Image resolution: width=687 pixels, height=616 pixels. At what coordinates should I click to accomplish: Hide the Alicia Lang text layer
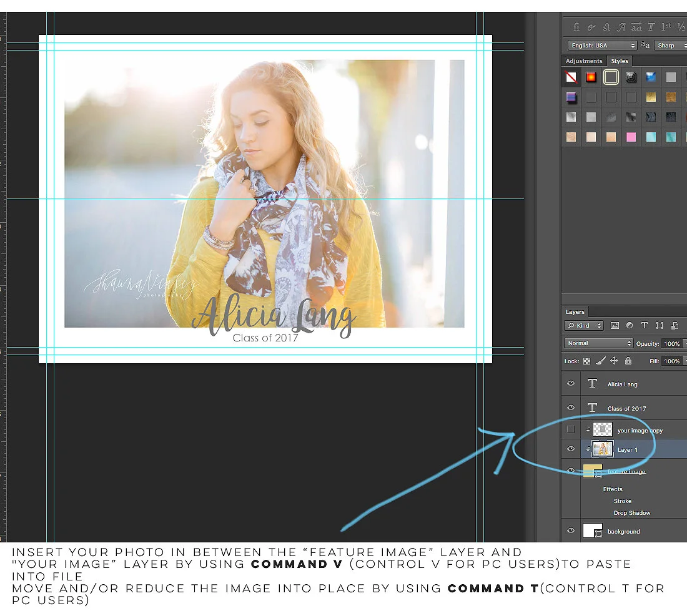(x=570, y=383)
